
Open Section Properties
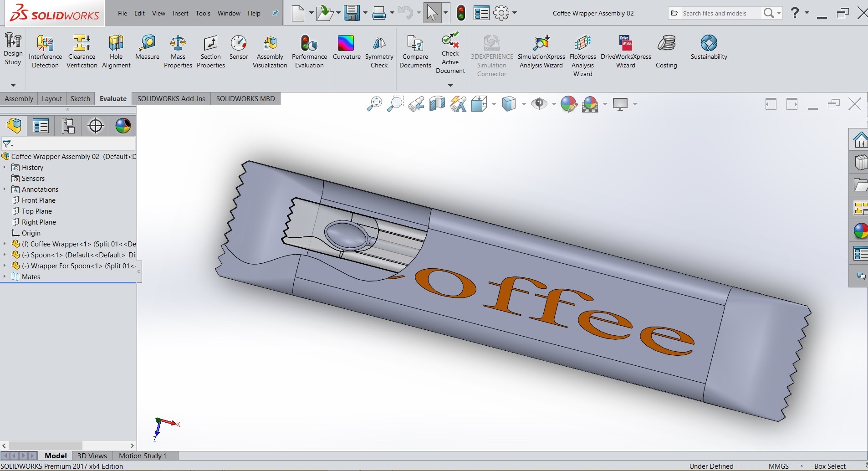point(211,51)
